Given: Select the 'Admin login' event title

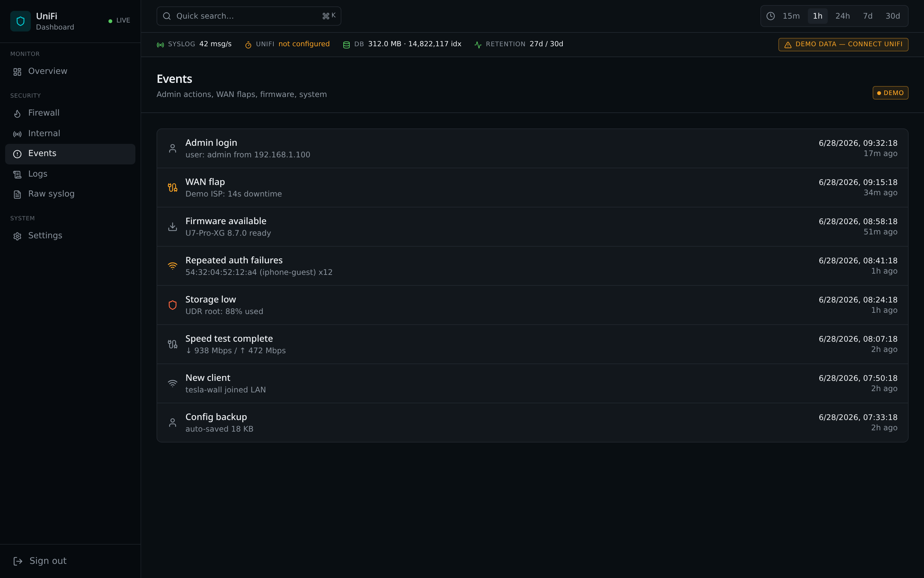Looking at the screenshot, I should [x=211, y=143].
